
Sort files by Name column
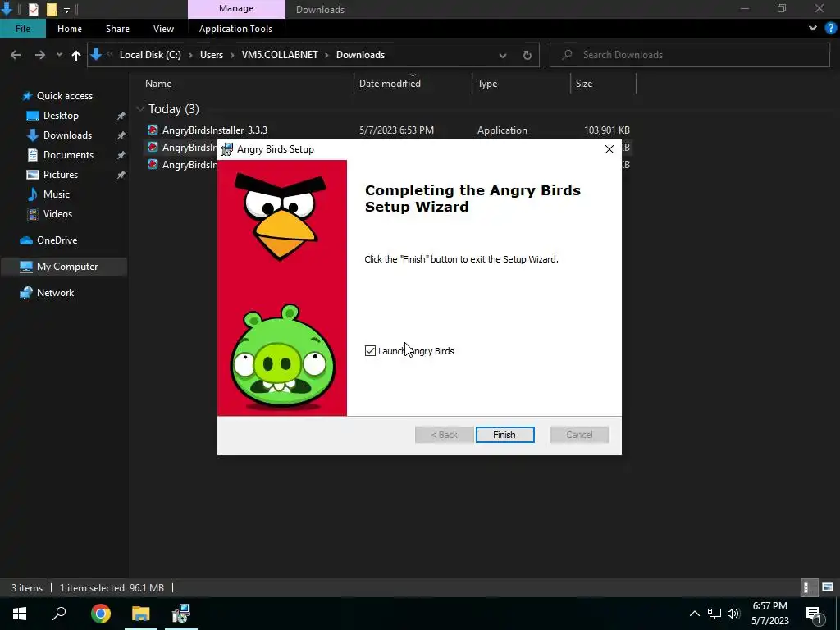pyautogui.click(x=158, y=84)
